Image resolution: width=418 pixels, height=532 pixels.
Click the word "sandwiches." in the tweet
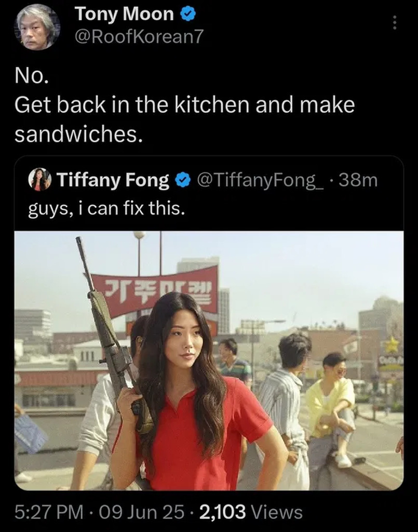click(78, 134)
